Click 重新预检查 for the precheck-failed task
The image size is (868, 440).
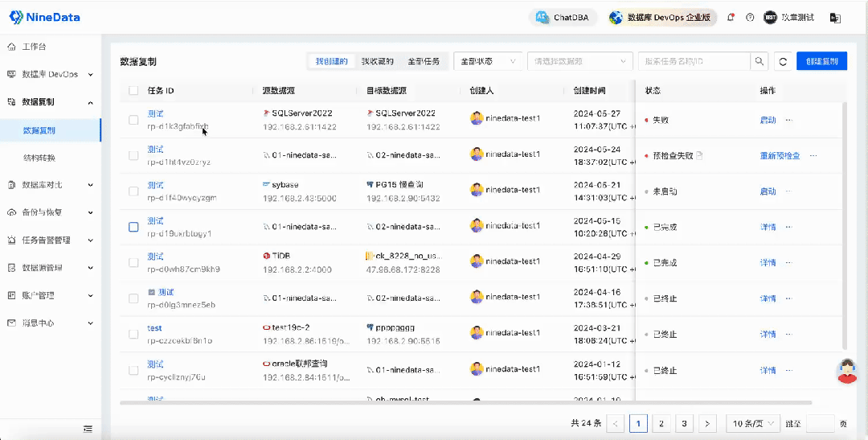click(x=780, y=156)
